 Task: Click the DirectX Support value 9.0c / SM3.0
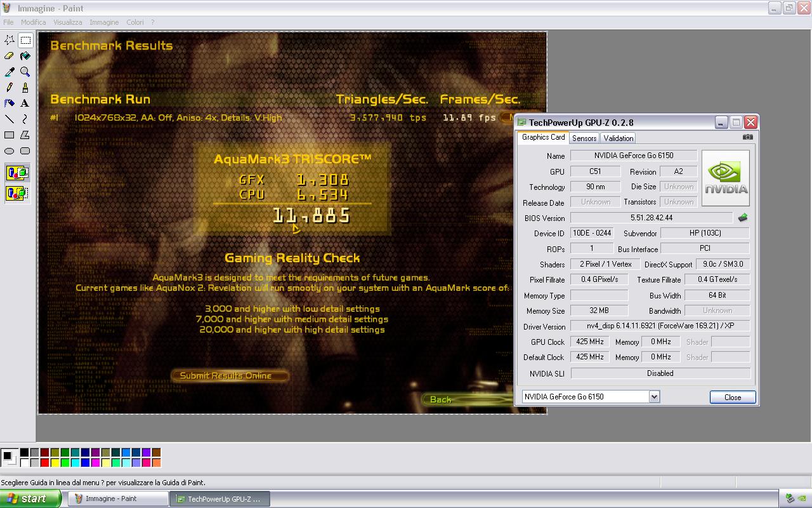(723, 264)
